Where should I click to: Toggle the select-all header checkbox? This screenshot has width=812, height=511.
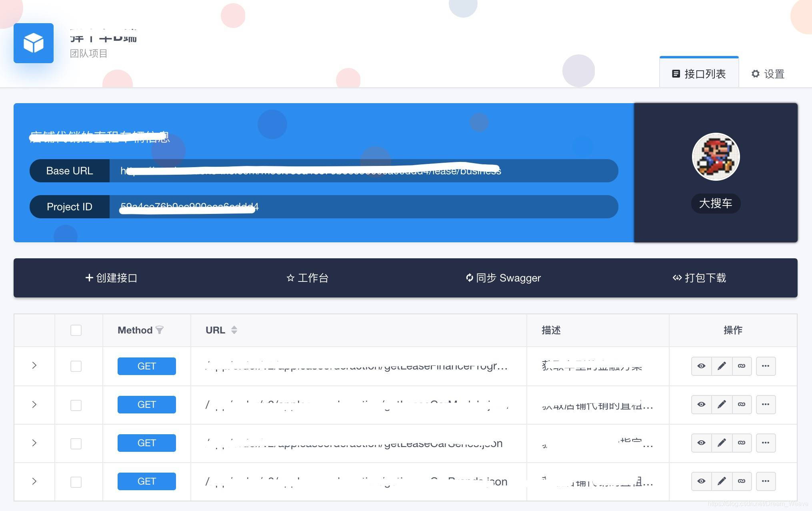pyautogui.click(x=76, y=330)
